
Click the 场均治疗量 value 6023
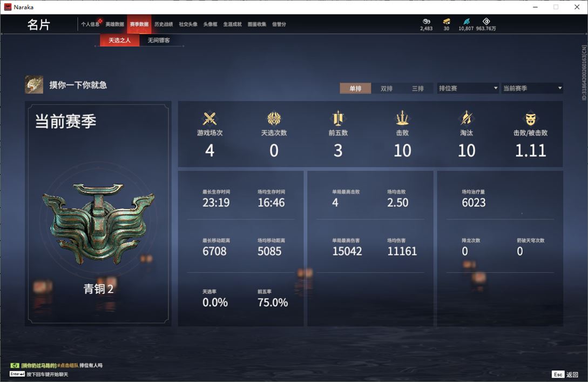point(474,203)
